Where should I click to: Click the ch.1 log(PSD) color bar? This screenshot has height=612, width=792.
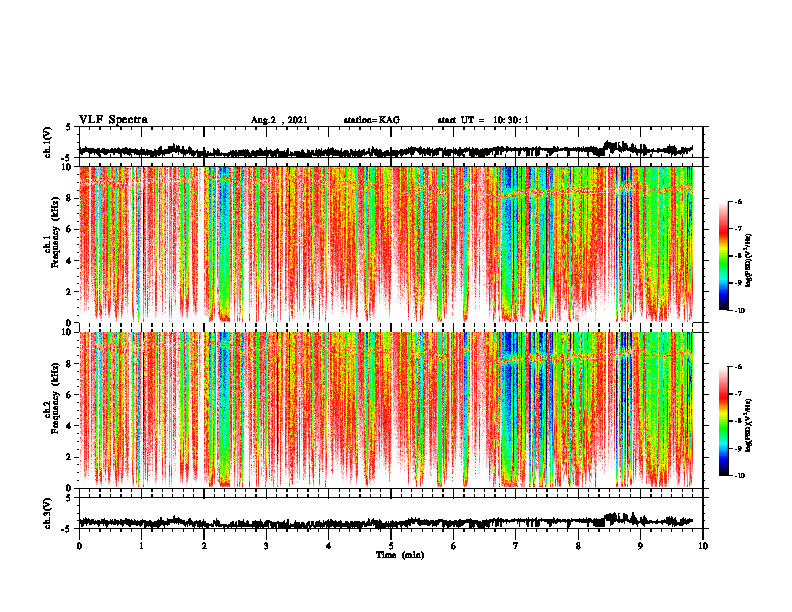pos(723,256)
